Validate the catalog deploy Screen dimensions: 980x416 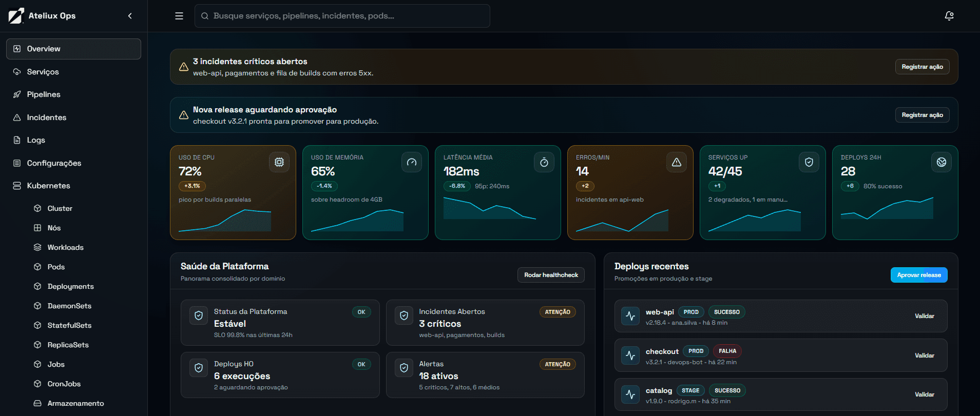click(x=925, y=394)
